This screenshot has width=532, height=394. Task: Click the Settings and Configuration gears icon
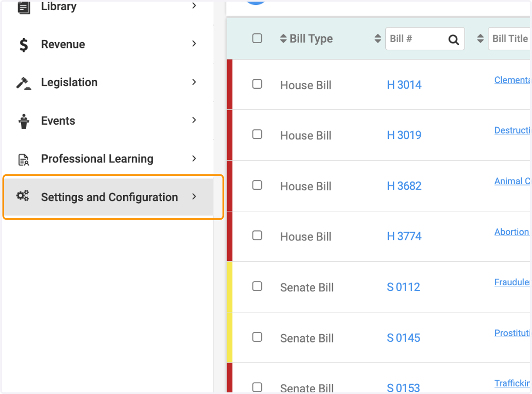coord(23,196)
